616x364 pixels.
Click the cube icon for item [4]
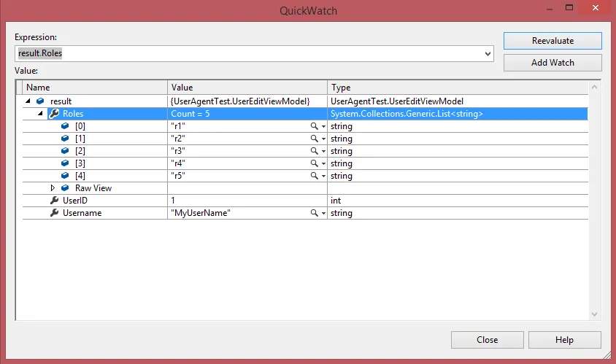[x=65, y=176]
